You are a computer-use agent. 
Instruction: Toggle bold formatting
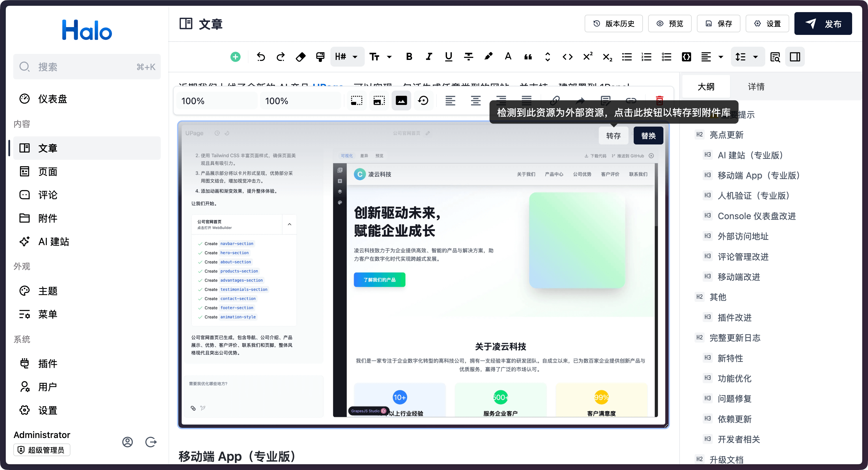click(x=409, y=57)
